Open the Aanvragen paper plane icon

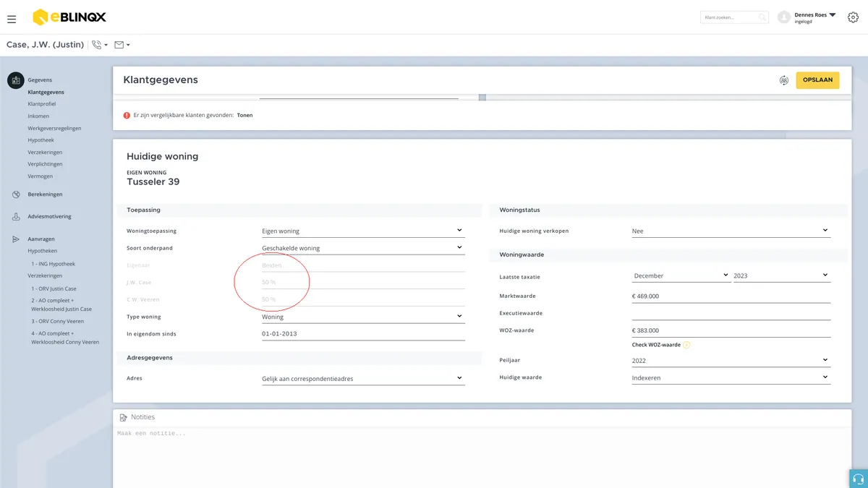(16, 239)
